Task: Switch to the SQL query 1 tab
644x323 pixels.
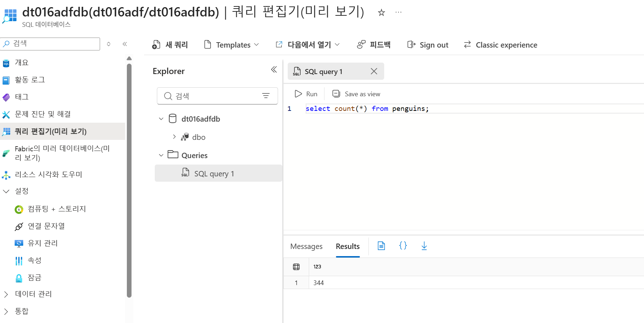Action: click(x=323, y=72)
